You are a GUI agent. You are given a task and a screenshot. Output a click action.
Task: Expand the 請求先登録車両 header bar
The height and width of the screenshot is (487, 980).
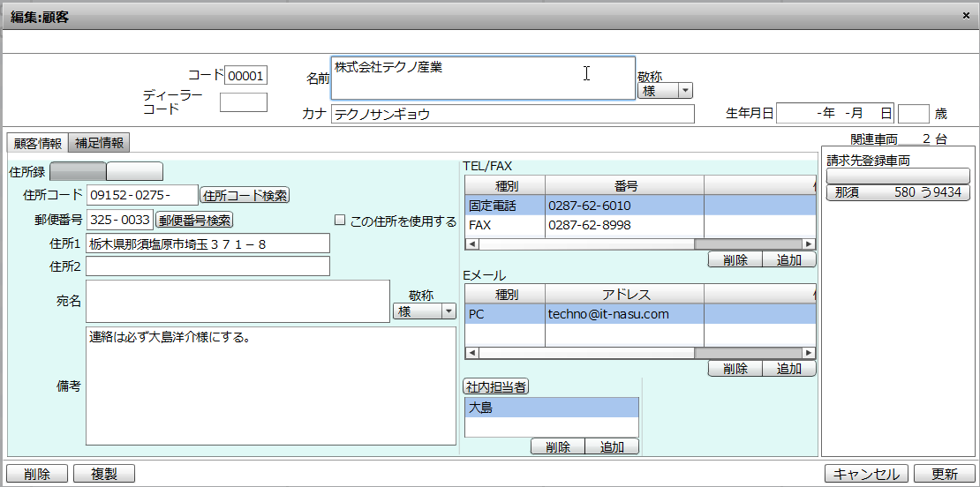898,176
